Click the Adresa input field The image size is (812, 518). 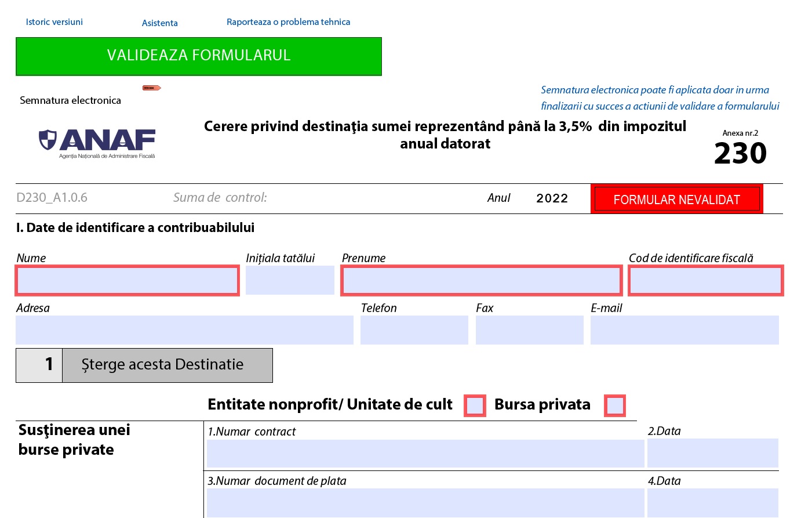tap(184, 330)
